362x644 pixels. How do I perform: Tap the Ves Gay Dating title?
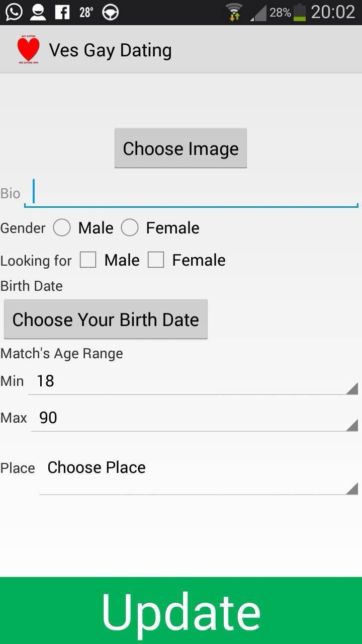(110, 50)
